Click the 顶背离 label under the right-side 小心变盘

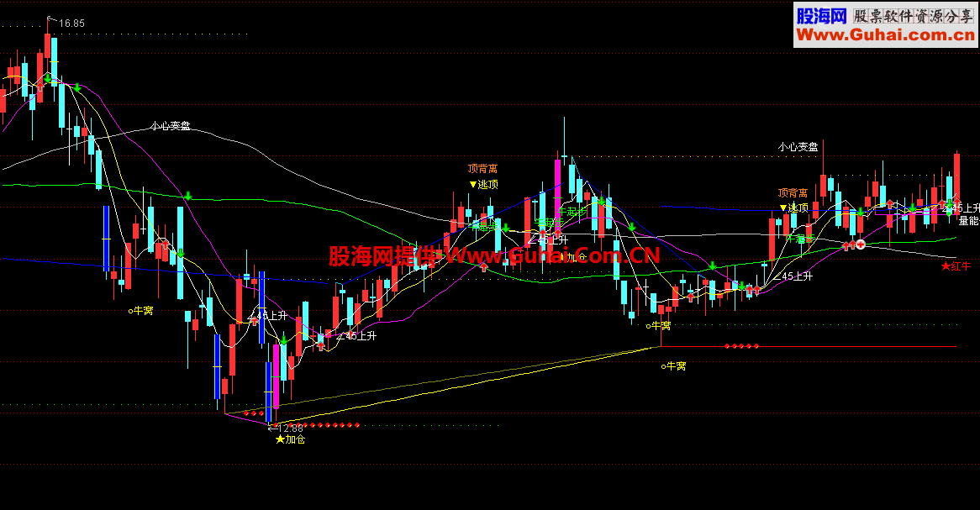click(793, 193)
